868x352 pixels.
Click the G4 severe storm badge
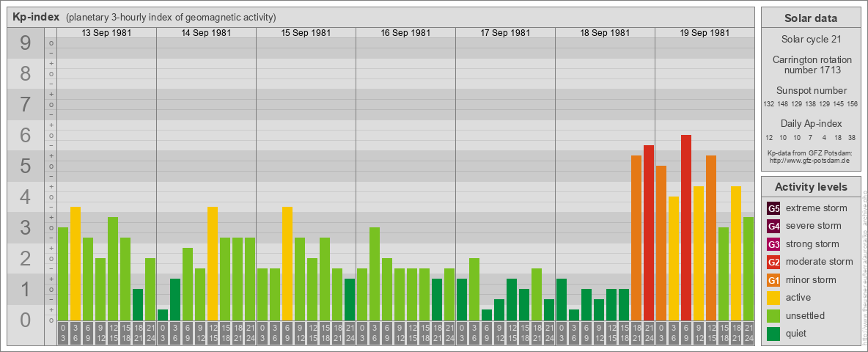pyautogui.click(x=773, y=227)
